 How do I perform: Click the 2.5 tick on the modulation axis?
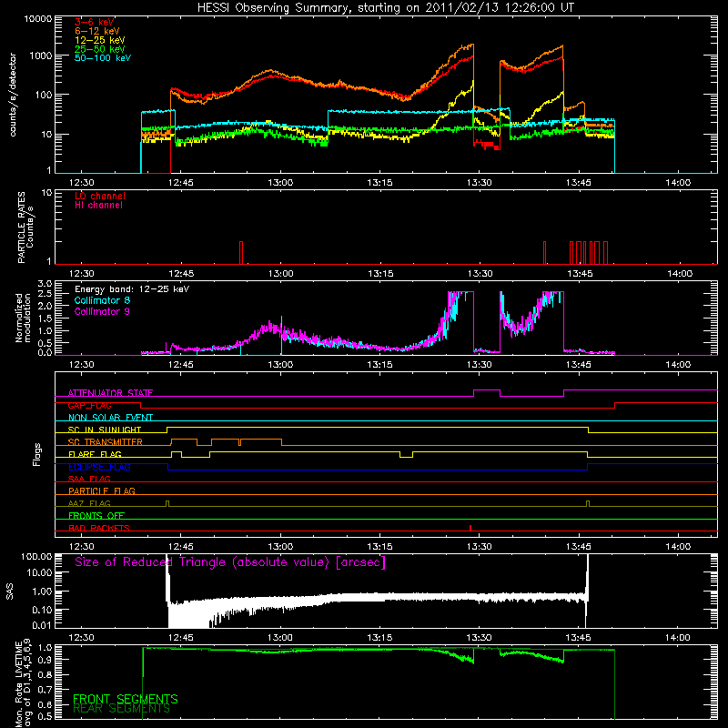(45, 294)
